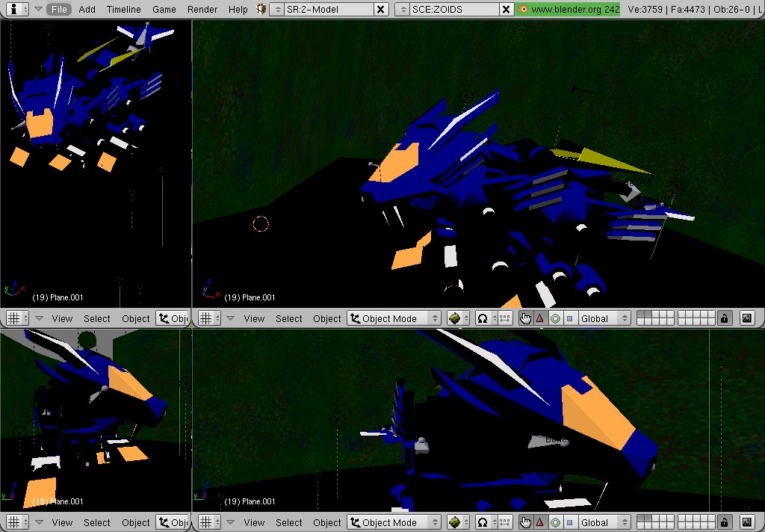
Task: Collapse bottom-right view header menus with triangle
Action: 231,522
